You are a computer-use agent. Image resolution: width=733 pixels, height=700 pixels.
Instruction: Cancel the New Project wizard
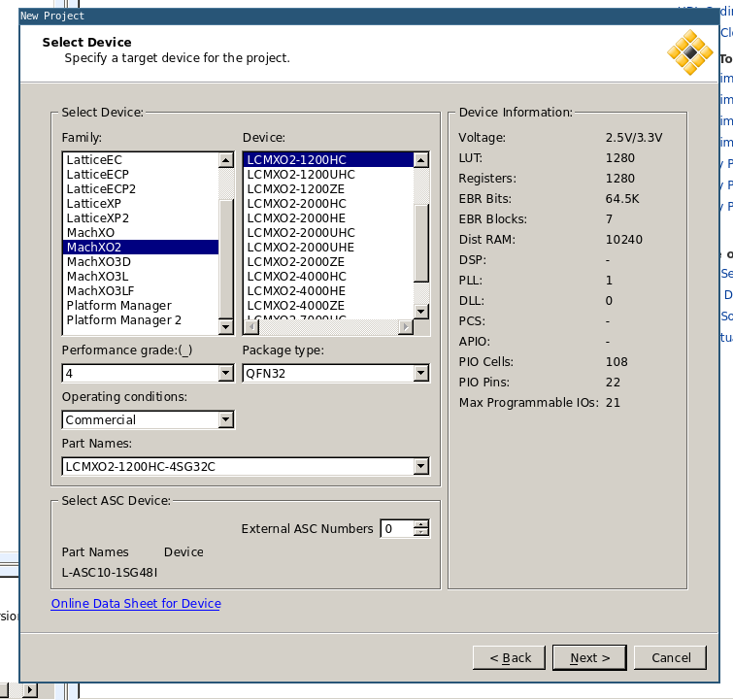tap(671, 657)
